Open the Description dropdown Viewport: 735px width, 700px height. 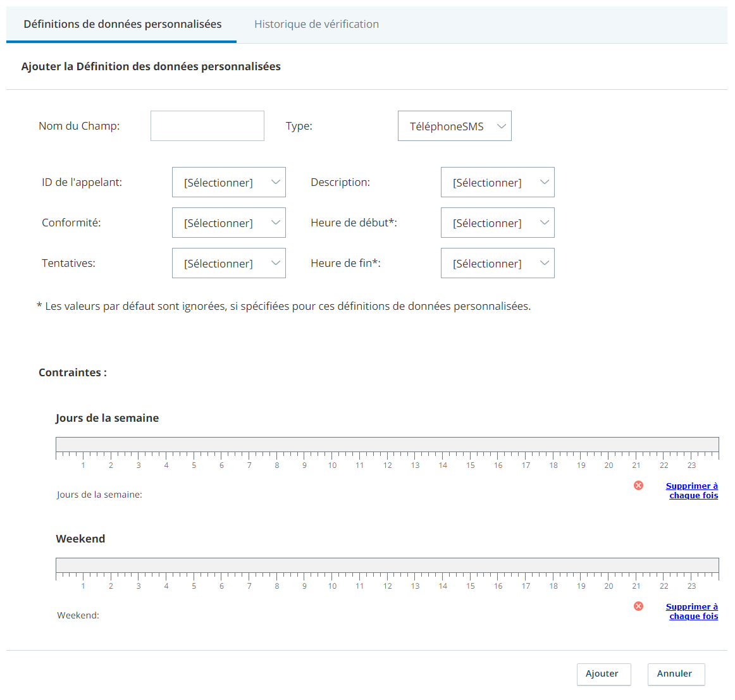tap(497, 182)
